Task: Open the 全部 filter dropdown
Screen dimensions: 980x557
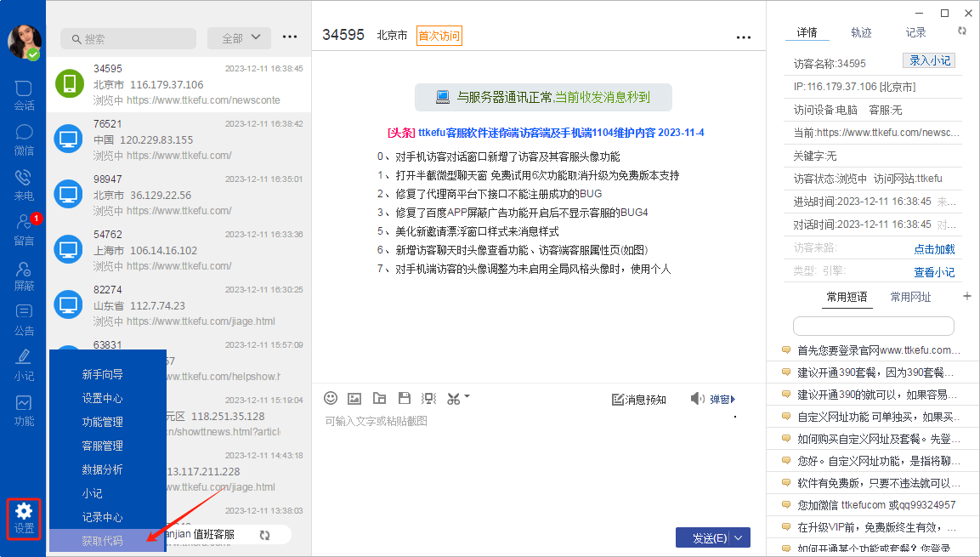Action: [240, 38]
